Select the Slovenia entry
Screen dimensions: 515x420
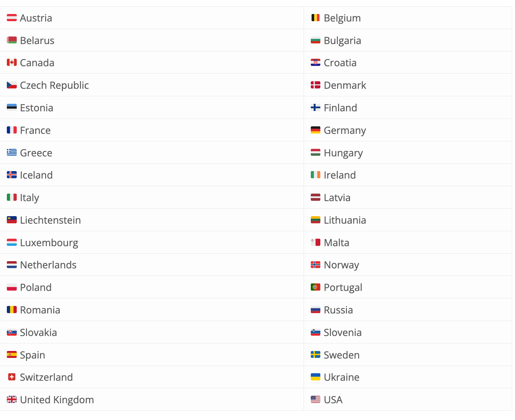coord(342,333)
